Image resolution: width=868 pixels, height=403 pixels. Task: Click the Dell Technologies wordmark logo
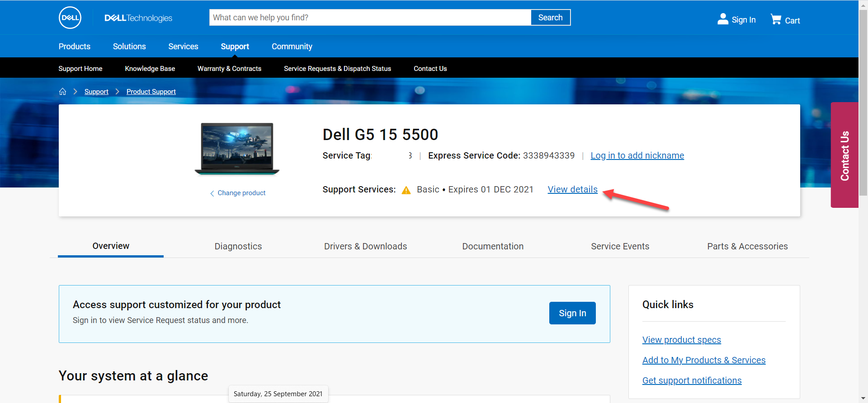(x=138, y=18)
